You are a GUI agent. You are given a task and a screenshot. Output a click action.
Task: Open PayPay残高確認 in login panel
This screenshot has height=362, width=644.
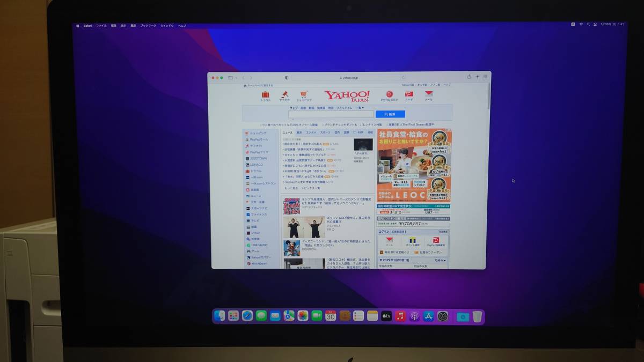click(x=436, y=242)
